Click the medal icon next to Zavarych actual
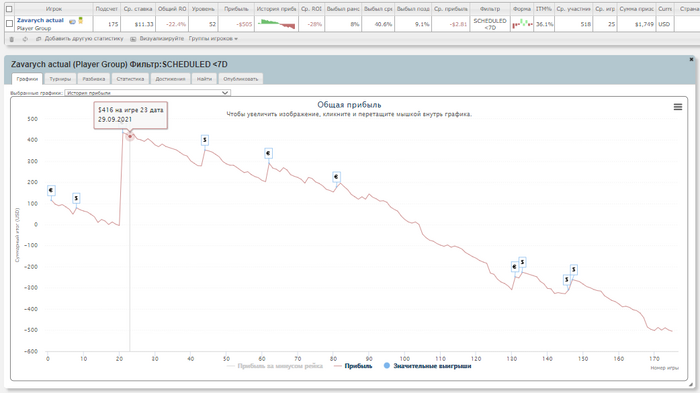Image resolution: width=700 pixels, height=393 pixels. pyautogui.click(x=81, y=20)
